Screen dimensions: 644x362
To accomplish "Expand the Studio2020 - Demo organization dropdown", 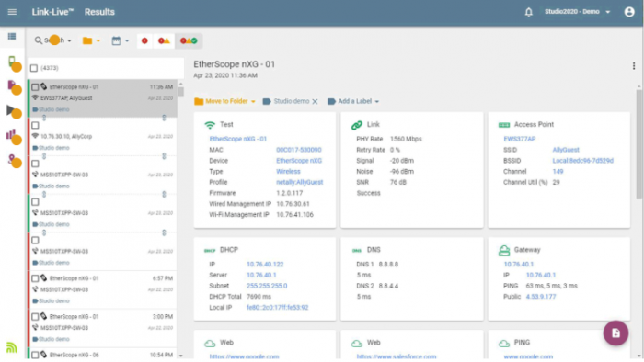I will tap(577, 12).
